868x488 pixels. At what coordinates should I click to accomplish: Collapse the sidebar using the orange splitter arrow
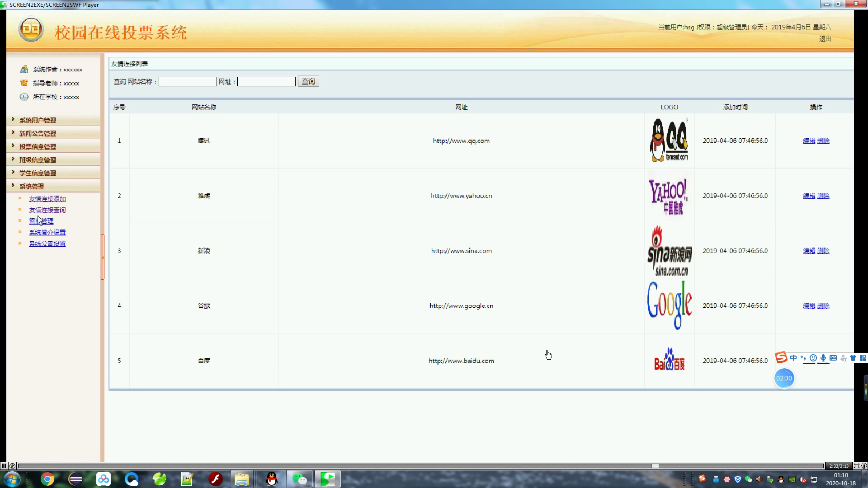[x=103, y=257]
